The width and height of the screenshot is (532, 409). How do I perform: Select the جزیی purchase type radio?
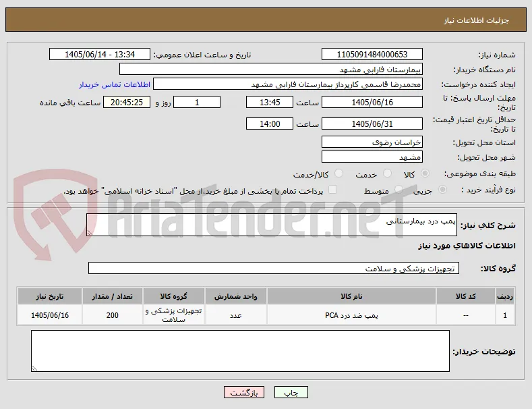tap(442, 190)
